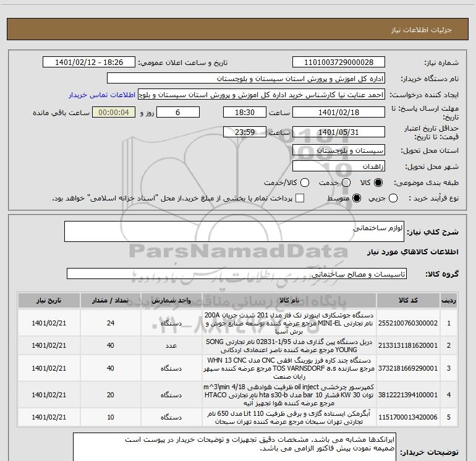The width and height of the screenshot is (476, 461).
Task: Click the buyer notes text area
Action: pyautogui.click(x=235, y=447)
